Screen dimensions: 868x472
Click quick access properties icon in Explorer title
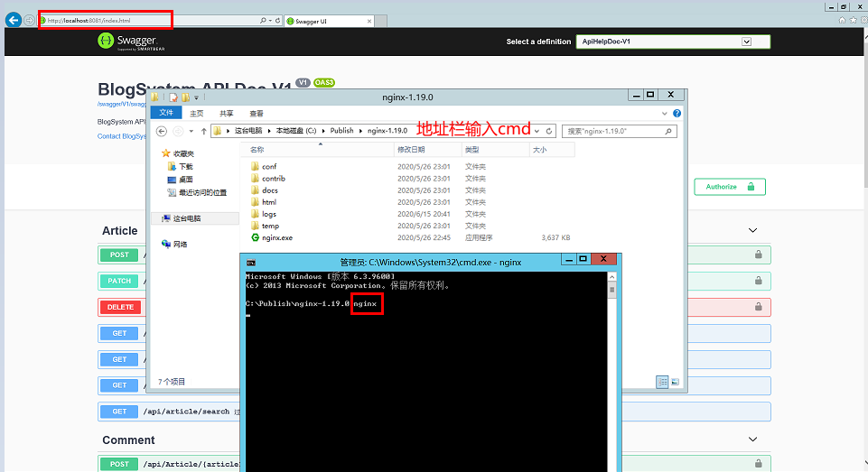click(x=173, y=97)
